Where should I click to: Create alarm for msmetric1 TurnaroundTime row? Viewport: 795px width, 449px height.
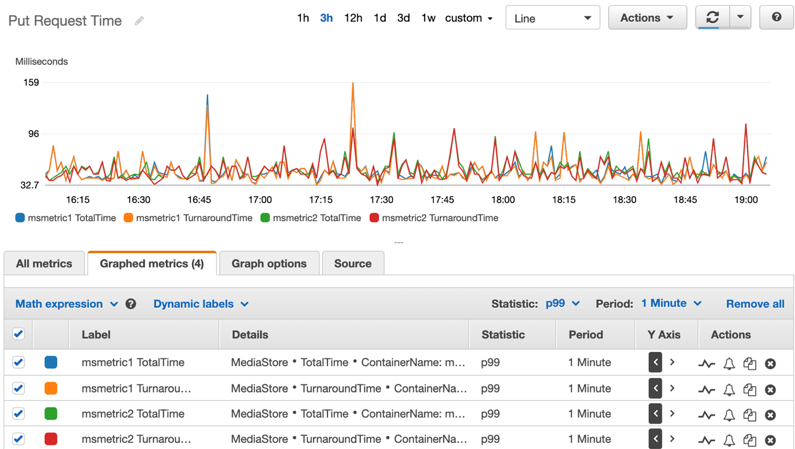tap(729, 390)
